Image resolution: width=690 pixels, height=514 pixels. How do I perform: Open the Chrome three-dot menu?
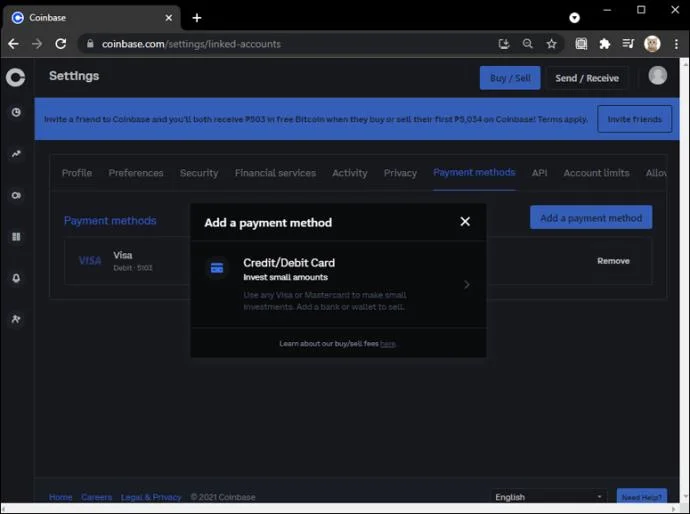[676, 44]
